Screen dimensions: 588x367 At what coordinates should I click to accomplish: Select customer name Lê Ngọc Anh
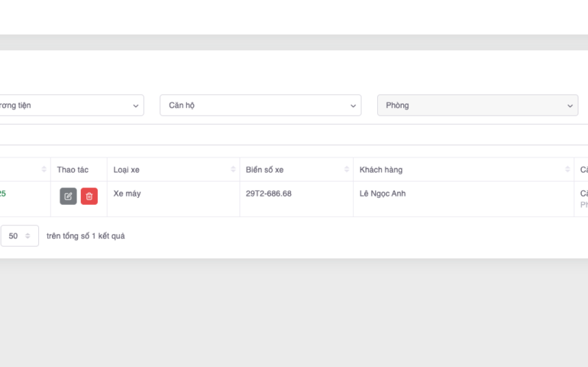click(383, 193)
